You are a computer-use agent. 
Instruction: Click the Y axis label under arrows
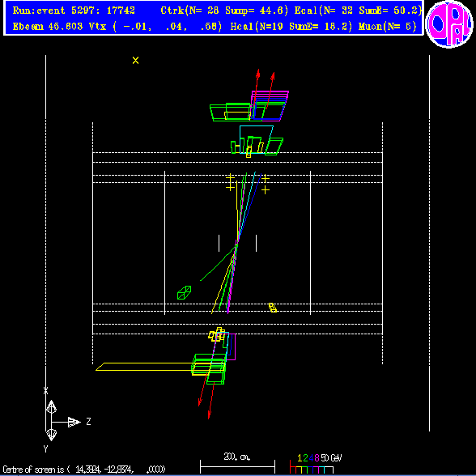pos(45,449)
